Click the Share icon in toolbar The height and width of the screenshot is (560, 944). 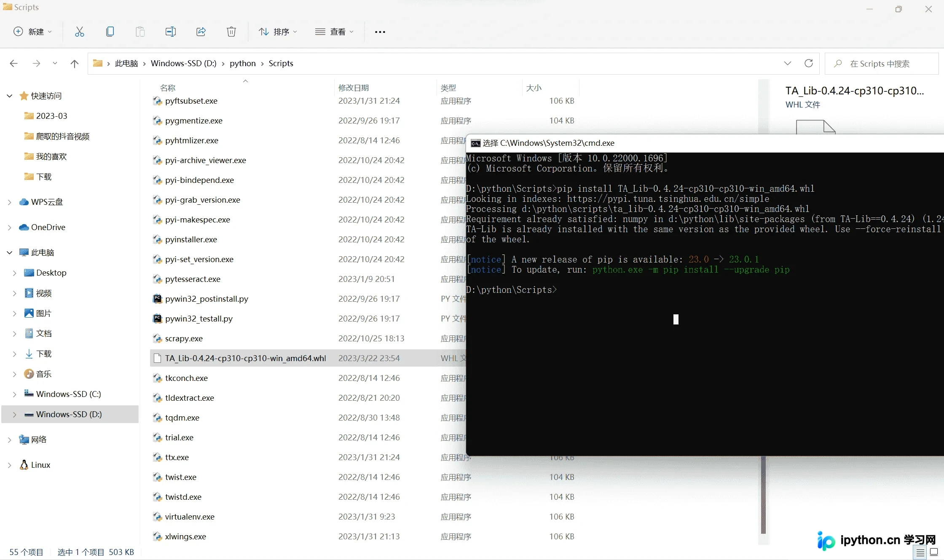click(201, 32)
